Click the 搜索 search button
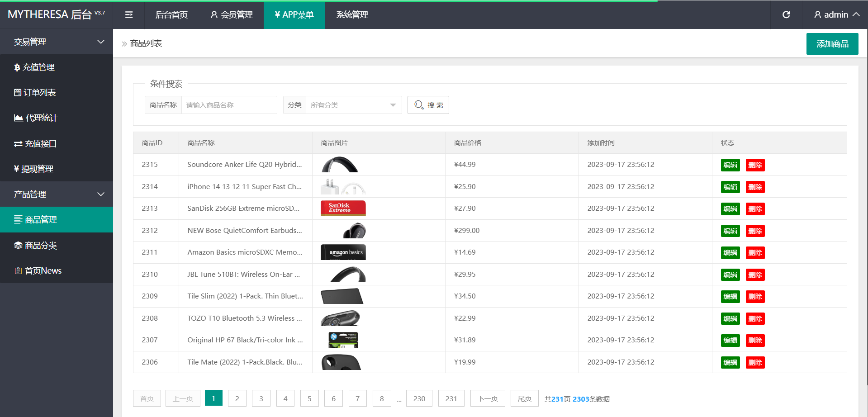The height and width of the screenshot is (417, 868). tap(428, 105)
